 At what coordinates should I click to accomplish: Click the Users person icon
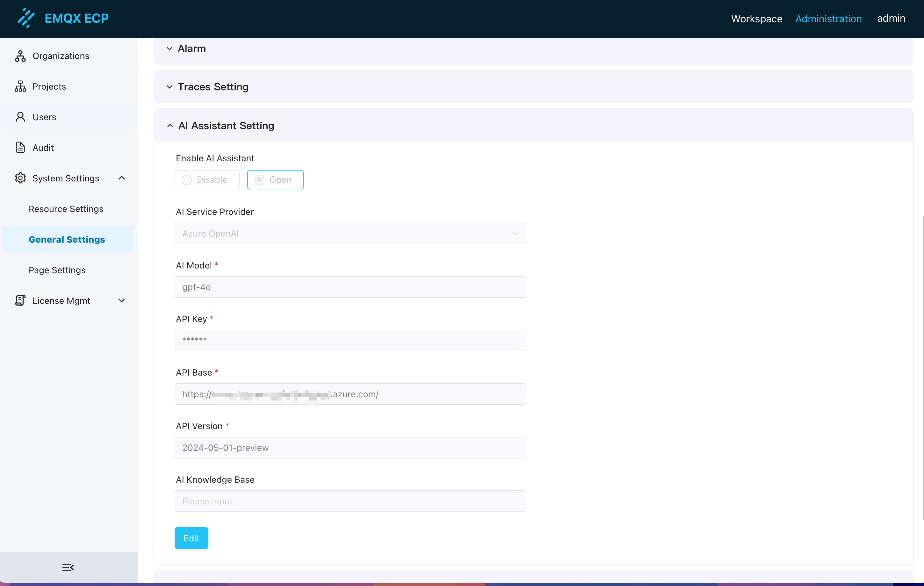tap(20, 117)
